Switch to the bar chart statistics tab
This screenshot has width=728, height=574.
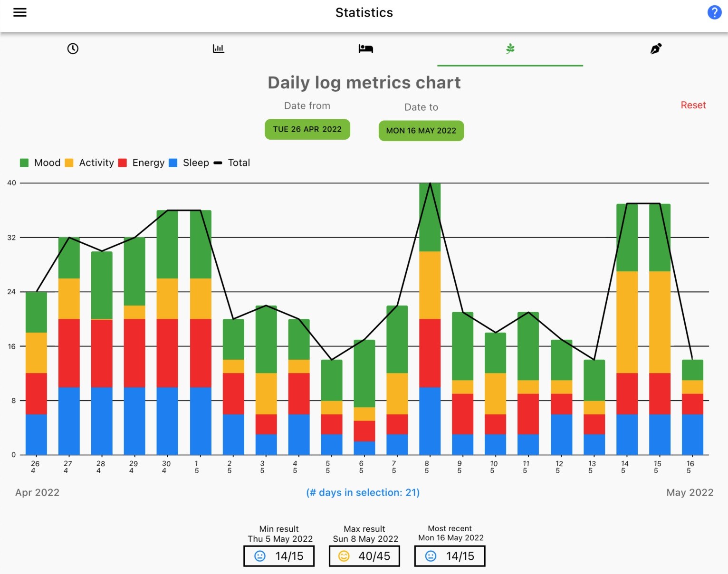click(219, 48)
